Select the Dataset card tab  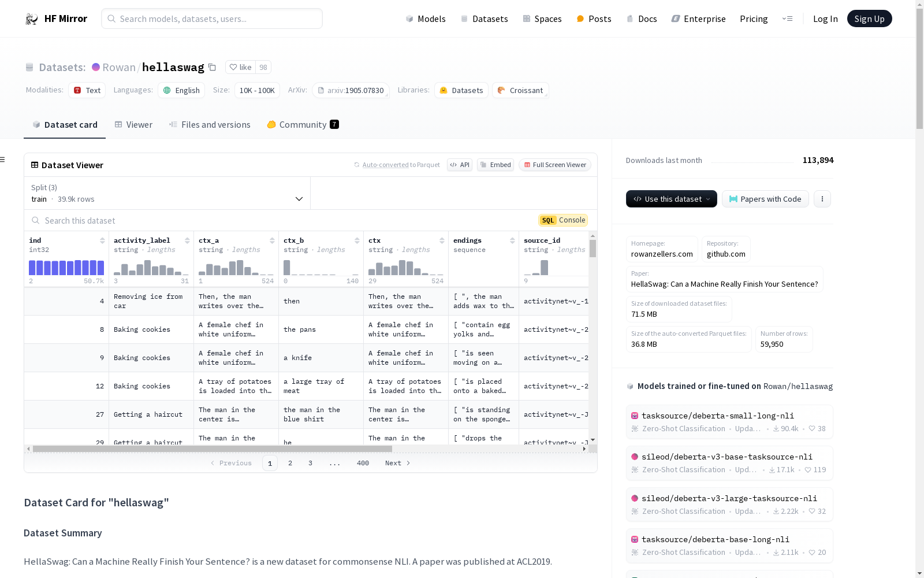click(x=65, y=125)
